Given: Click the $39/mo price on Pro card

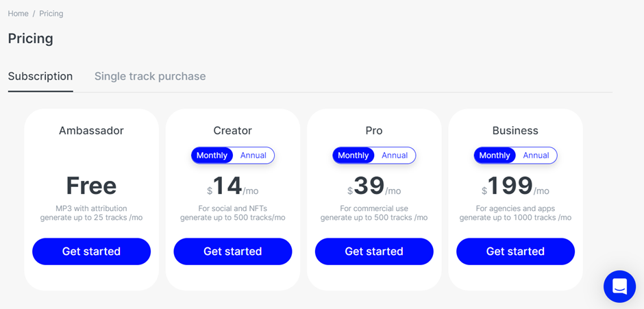Looking at the screenshot, I should coord(374,186).
